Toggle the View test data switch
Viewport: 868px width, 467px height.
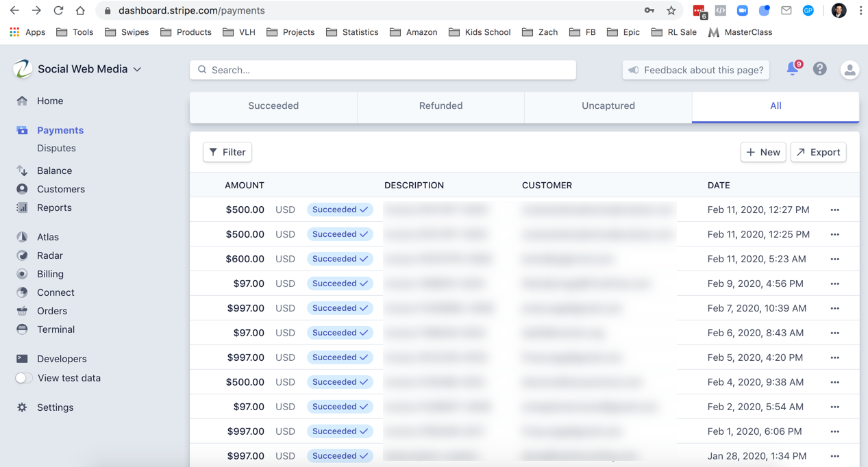point(24,378)
